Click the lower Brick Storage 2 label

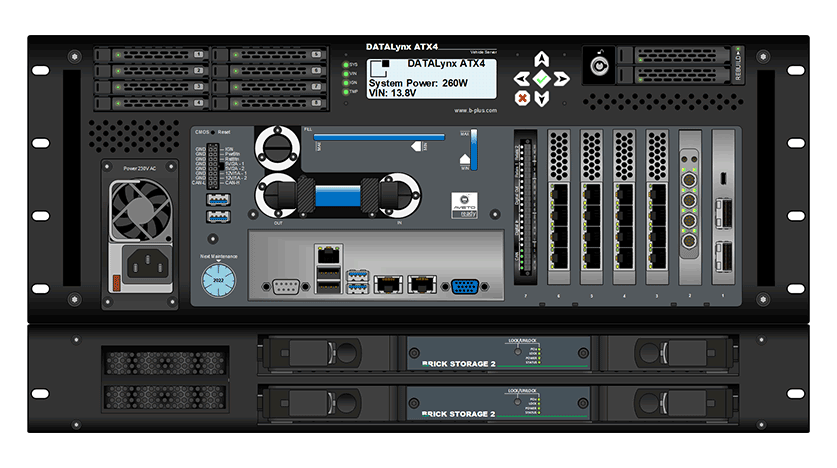point(459,414)
